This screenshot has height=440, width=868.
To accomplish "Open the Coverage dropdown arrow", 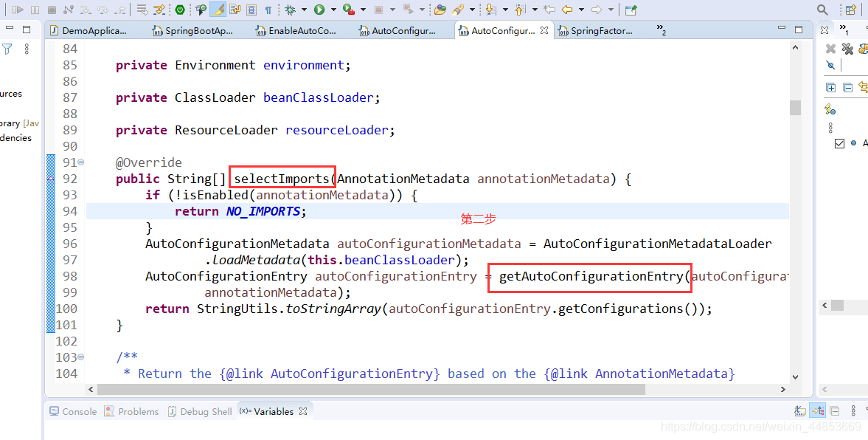I will point(363,10).
